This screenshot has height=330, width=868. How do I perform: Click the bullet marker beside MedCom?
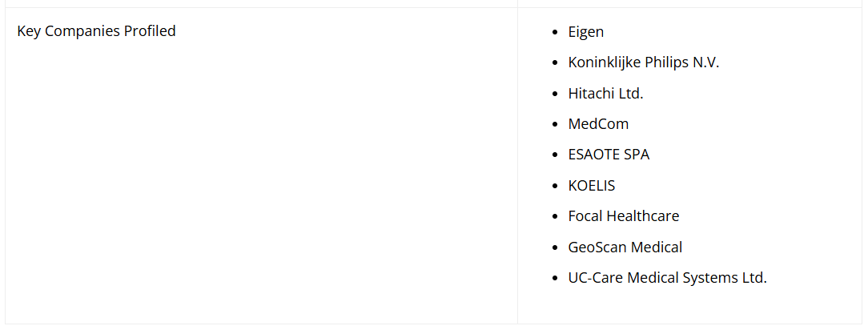point(557,125)
